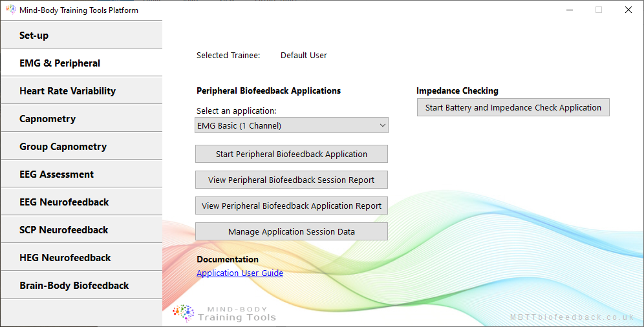
Task: Open Heart Rate Variability section
Action: click(x=81, y=90)
